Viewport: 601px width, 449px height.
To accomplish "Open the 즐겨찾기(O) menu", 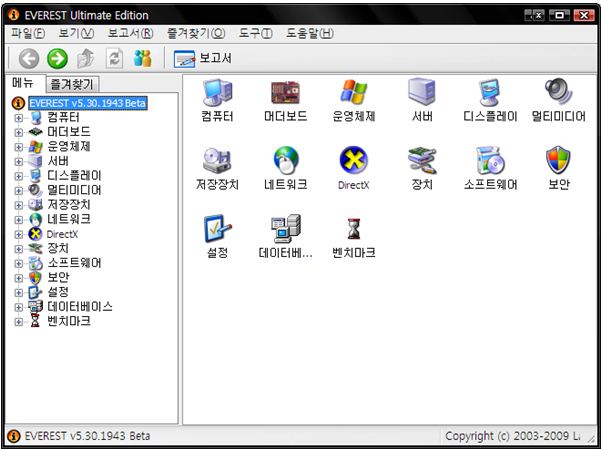I will (x=196, y=34).
